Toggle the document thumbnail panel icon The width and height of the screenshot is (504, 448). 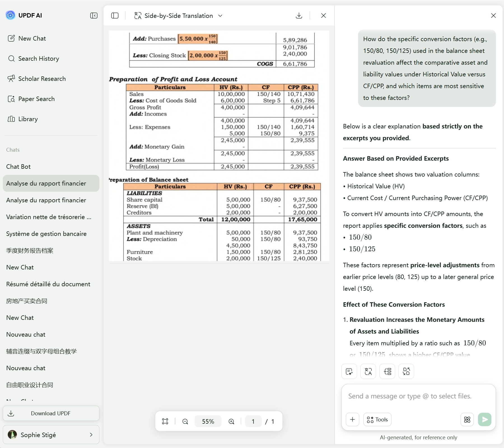(115, 16)
